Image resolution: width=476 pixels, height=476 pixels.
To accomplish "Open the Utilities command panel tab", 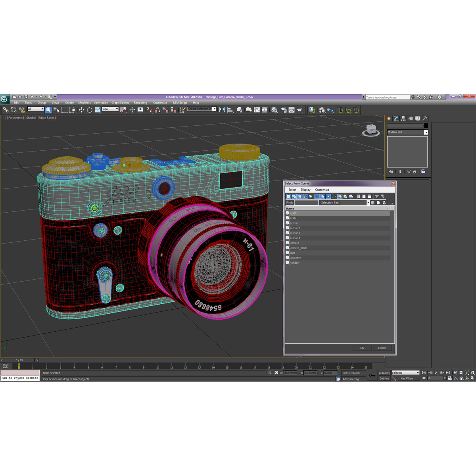I will point(425,118).
